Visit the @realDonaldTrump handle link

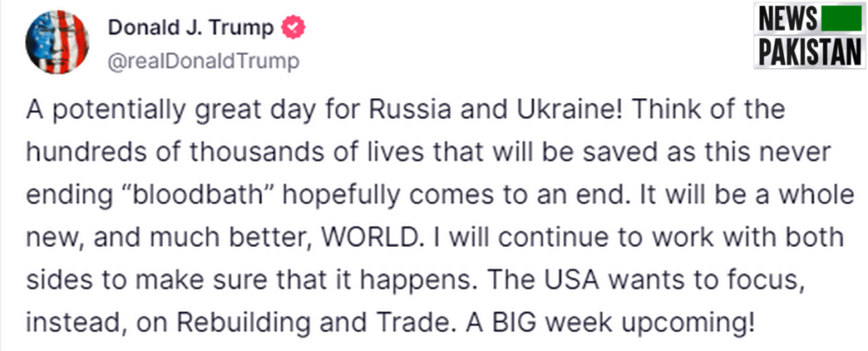[203, 61]
